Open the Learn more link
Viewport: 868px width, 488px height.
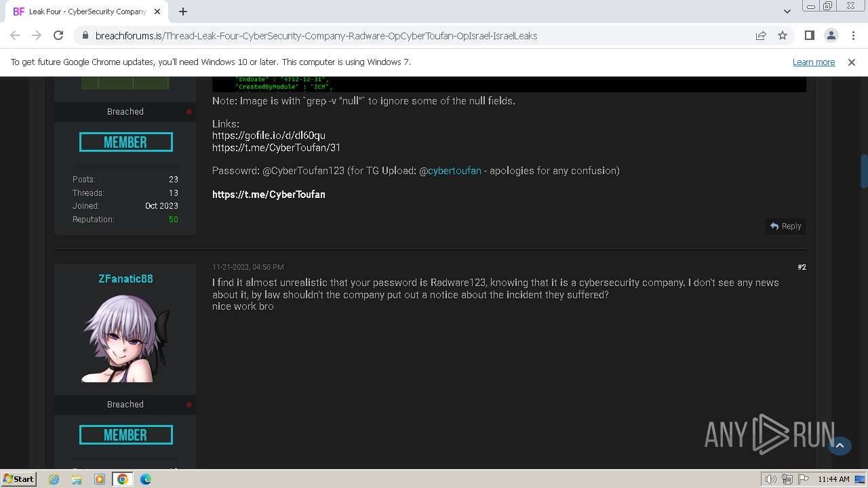tap(814, 62)
